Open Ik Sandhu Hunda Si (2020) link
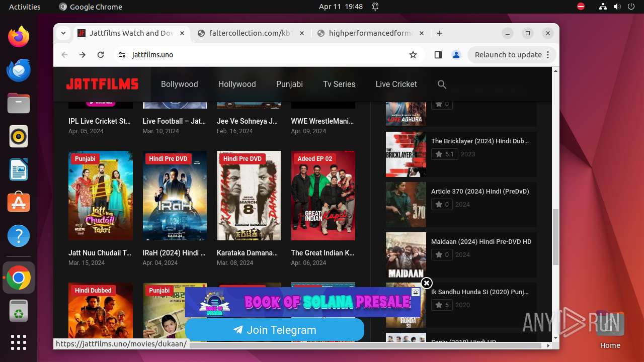Viewport: 644px width, 362px height. pyautogui.click(x=480, y=292)
